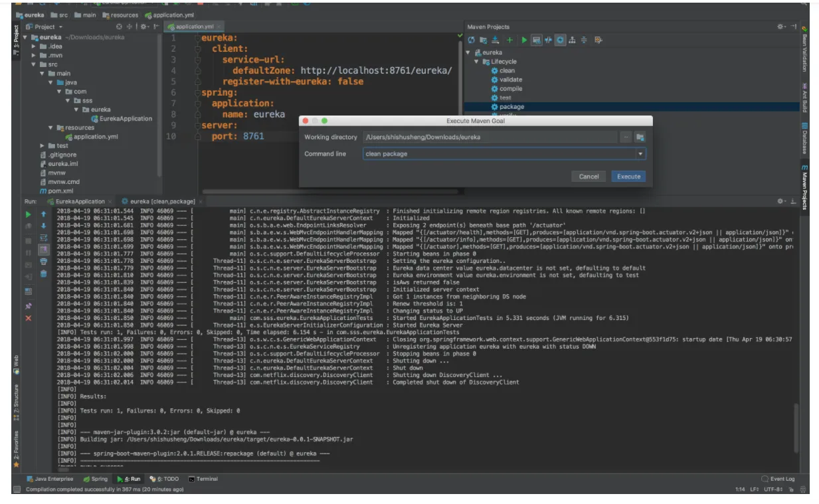Toggle soft-wrap in Run console

(44, 238)
